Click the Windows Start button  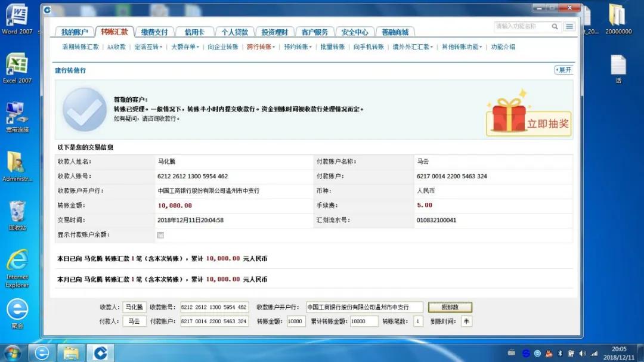pos(11,352)
